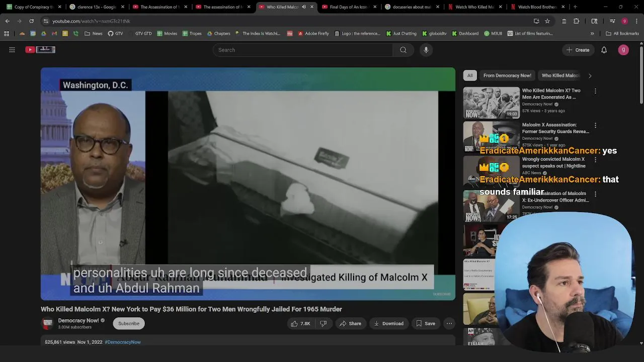Mute the tab via its speaker icon
Screen dimensions: 644x362
[303, 7]
